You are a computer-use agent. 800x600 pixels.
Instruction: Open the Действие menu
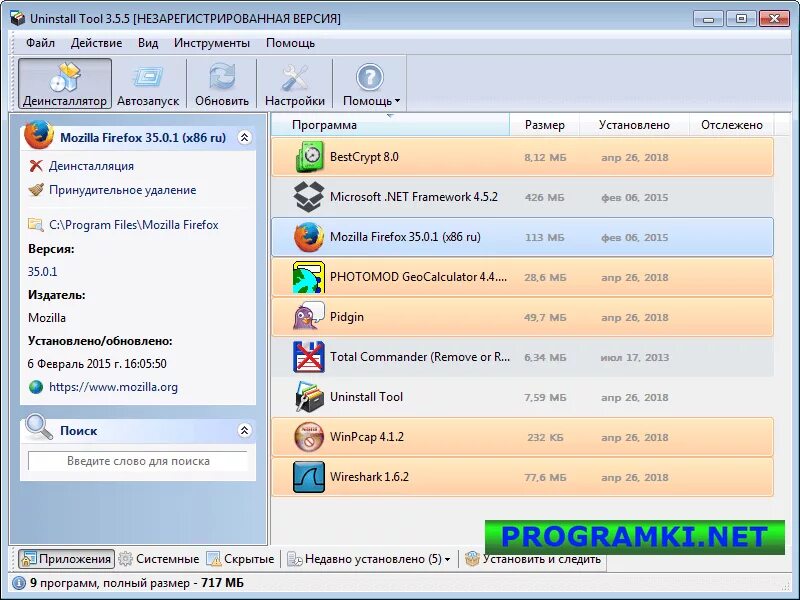[96, 43]
